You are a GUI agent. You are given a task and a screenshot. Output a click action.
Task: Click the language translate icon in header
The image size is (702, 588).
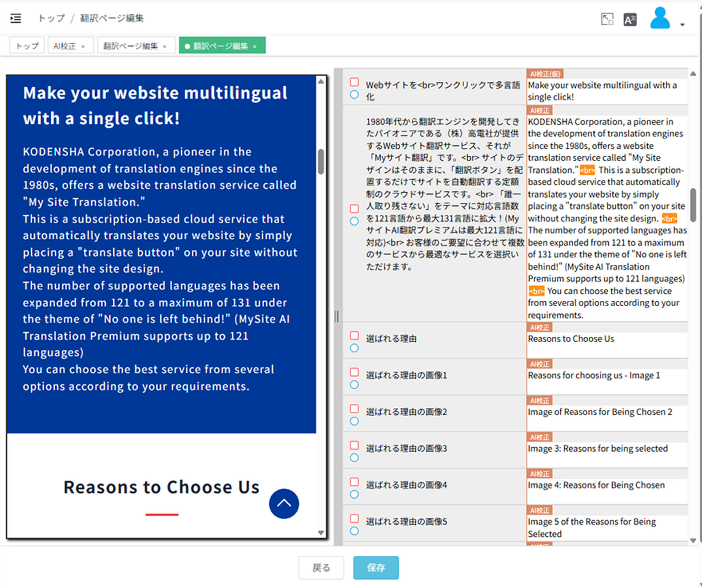(x=630, y=20)
